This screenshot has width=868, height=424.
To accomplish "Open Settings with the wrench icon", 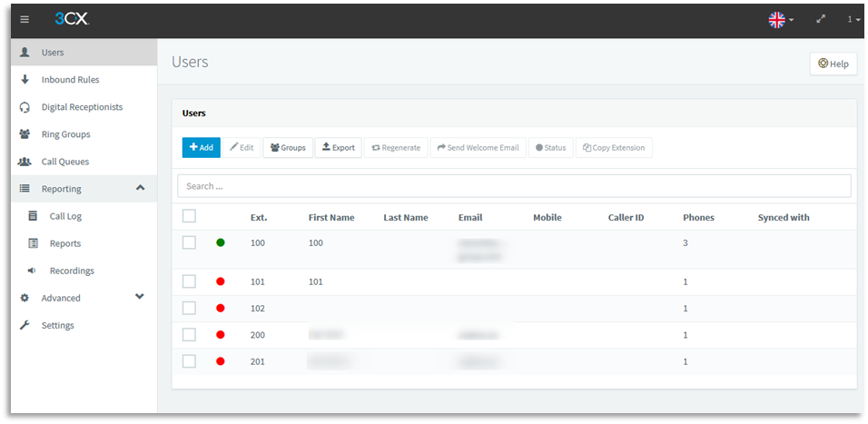I will (57, 325).
